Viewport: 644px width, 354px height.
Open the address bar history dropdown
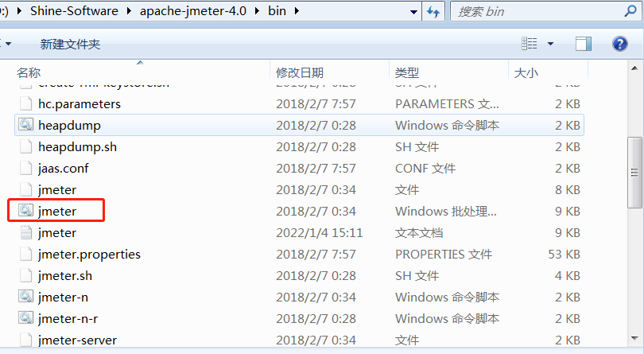point(413,11)
